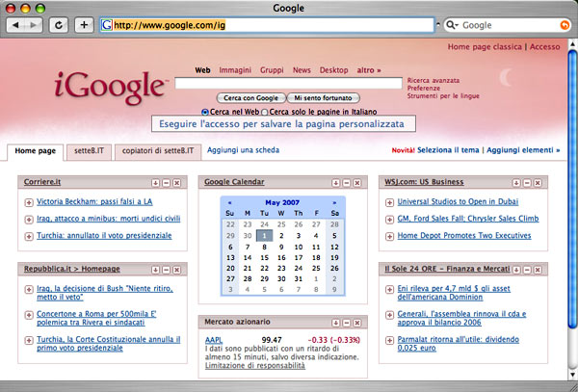Open the 'Ricerca avanzata' link
578x392 pixels.
pyautogui.click(x=433, y=80)
